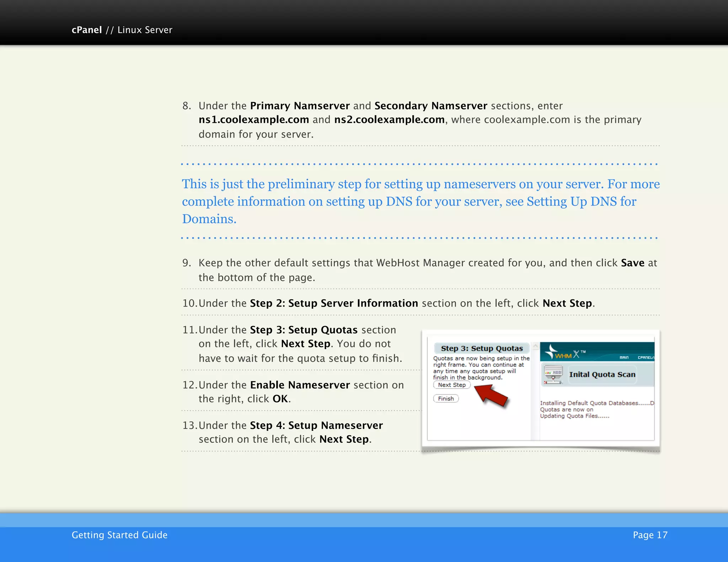Click the 'Step 3: Setup Quotas' heading

point(482,348)
